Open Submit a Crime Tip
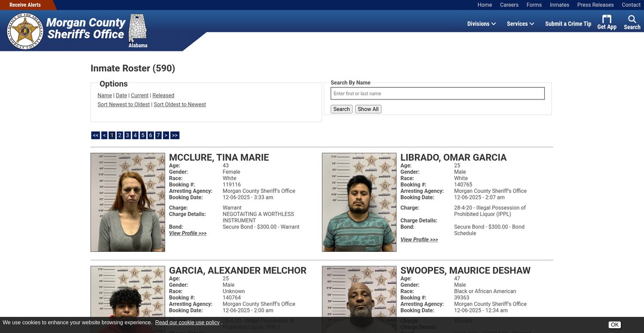The width and height of the screenshot is (644, 333). tap(568, 24)
